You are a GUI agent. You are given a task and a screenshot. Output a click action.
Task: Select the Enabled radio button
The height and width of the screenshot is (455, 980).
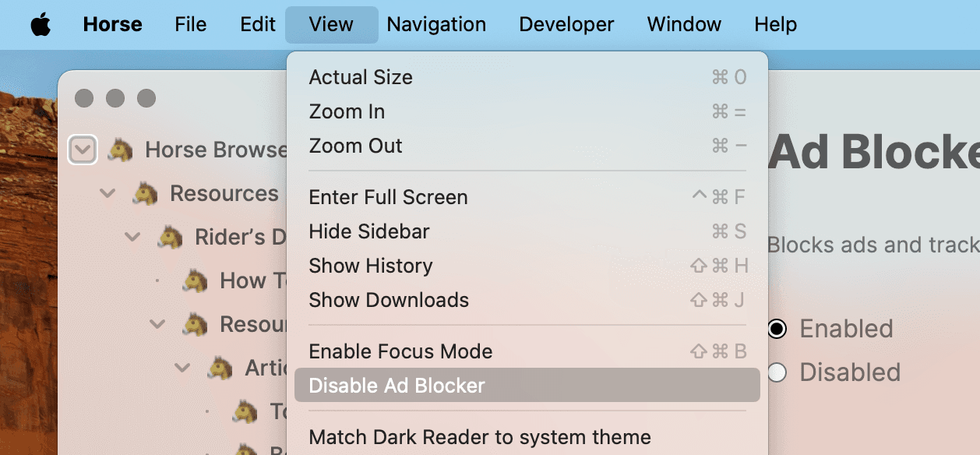777,329
